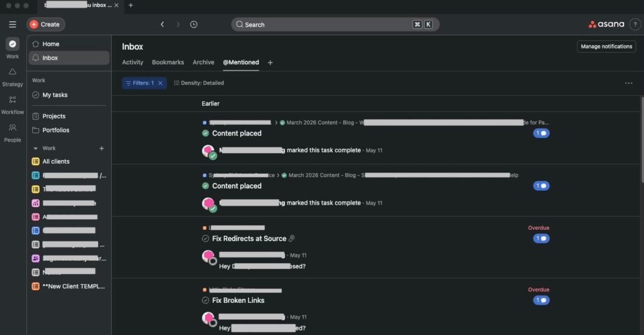The width and height of the screenshot is (644, 335).
Task: Open Projects in sidebar
Action: point(69,116)
